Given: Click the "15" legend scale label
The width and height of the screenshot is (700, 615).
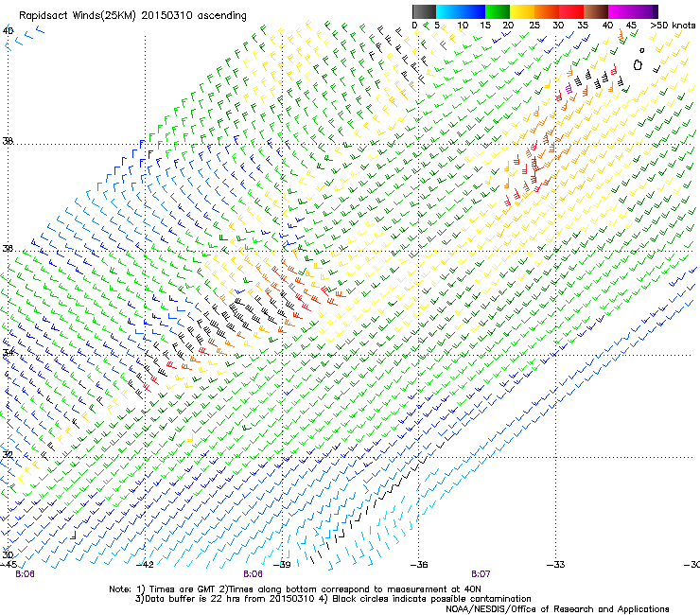Looking at the screenshot, I should pyautogui.click(x=485, y=26).
